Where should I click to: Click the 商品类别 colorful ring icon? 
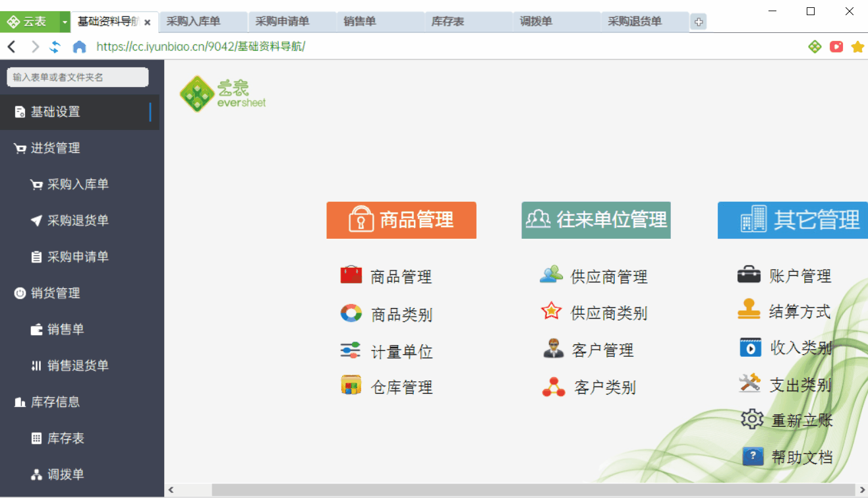(351, 313)
